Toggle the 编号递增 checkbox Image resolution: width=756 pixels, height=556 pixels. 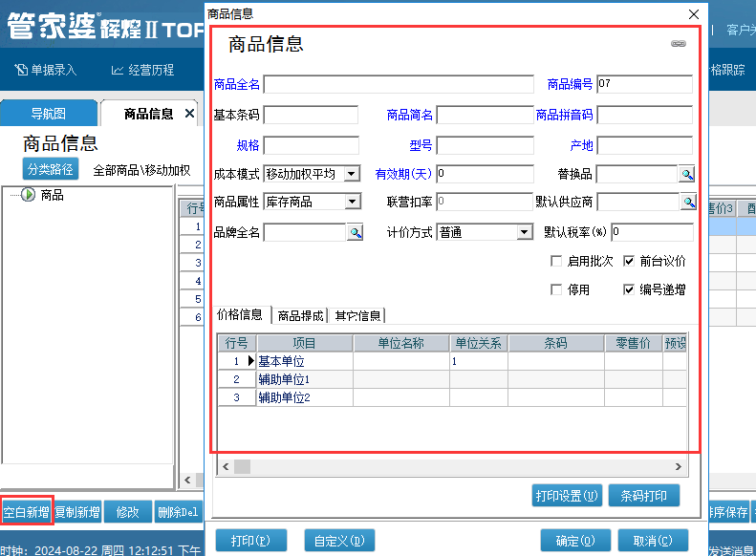[629, 289]
